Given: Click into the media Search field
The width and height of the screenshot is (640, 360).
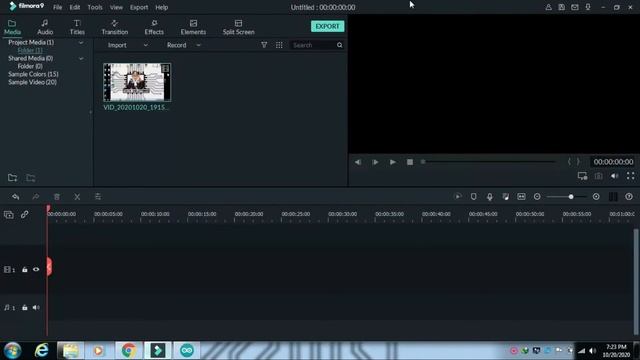Looking at the screenshot, I should (x=313, y=45).
